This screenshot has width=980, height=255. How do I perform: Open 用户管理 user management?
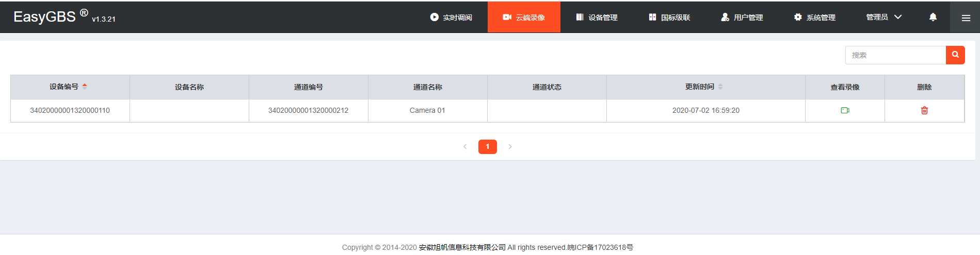tap(742, 17)
